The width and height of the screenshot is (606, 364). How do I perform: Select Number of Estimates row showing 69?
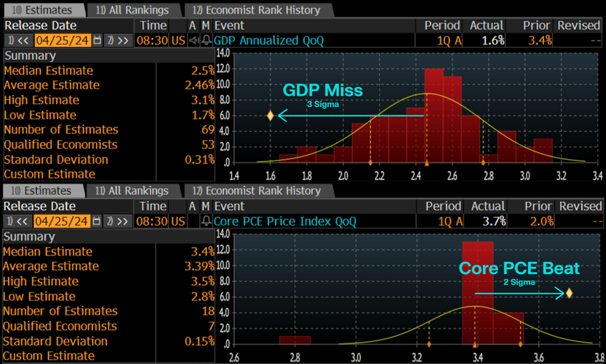coord(109,130)
